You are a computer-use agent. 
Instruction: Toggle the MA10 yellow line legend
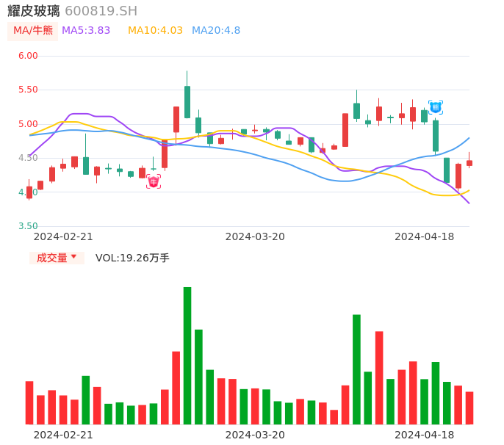155,31
